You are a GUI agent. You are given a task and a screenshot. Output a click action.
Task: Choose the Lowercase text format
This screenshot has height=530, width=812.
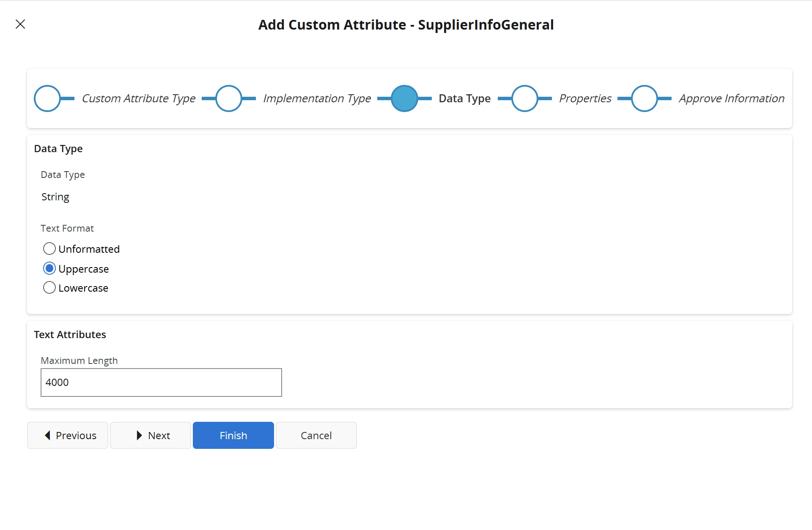(x=49, y=288)
